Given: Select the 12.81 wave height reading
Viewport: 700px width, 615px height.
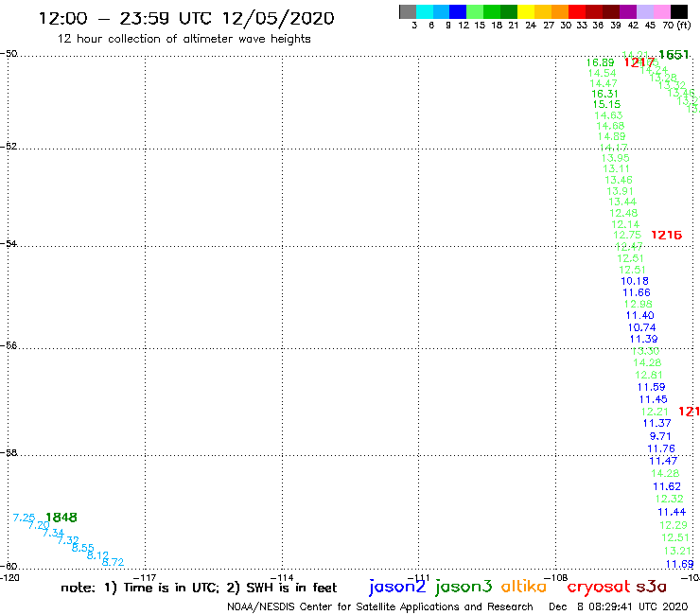Looking at the screenshot, I should point(649,376).
